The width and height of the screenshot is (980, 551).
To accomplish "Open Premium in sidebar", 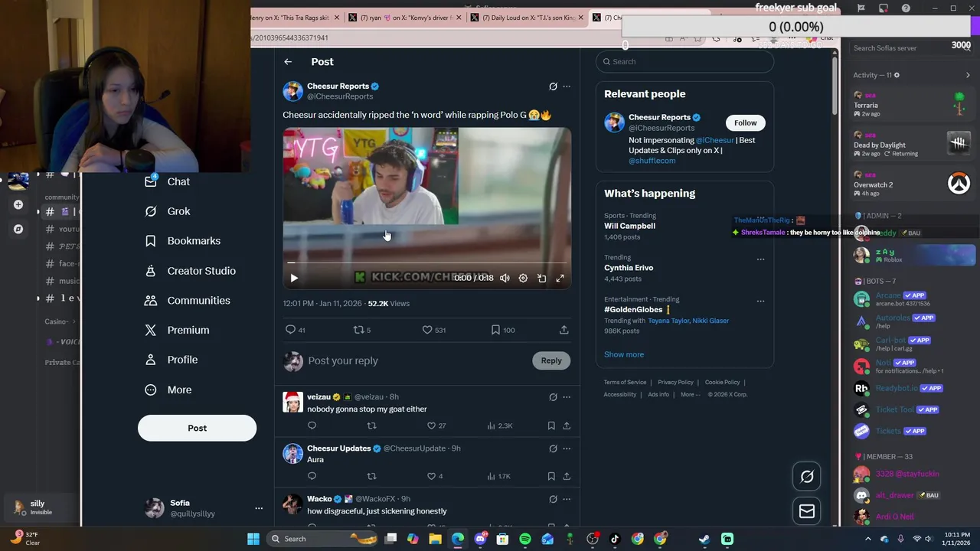I will point(177,330).
